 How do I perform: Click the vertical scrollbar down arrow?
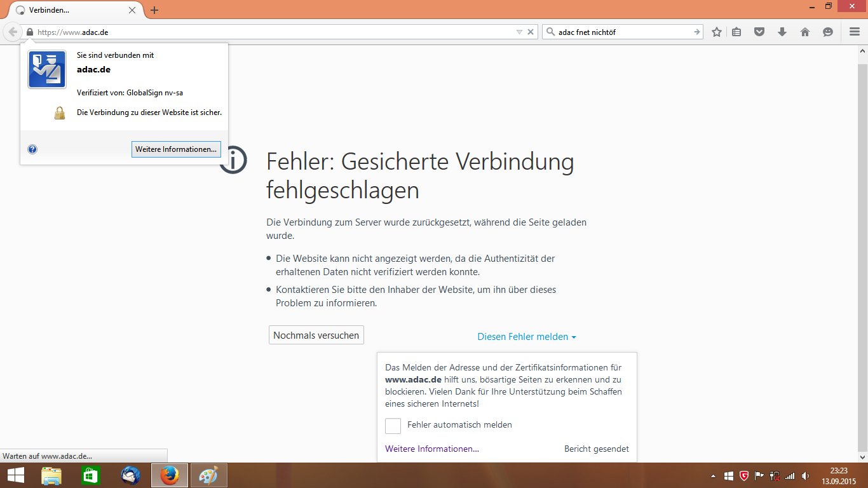coord(862,456)
